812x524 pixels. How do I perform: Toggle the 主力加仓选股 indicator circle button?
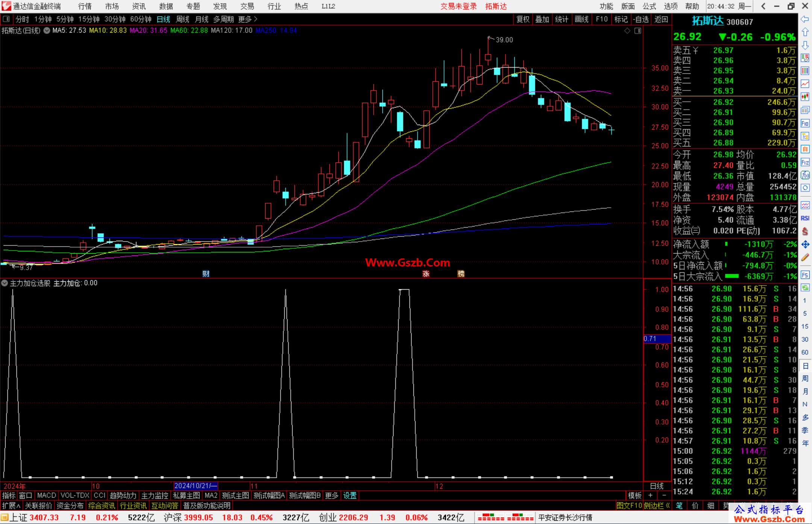(5, 283)
